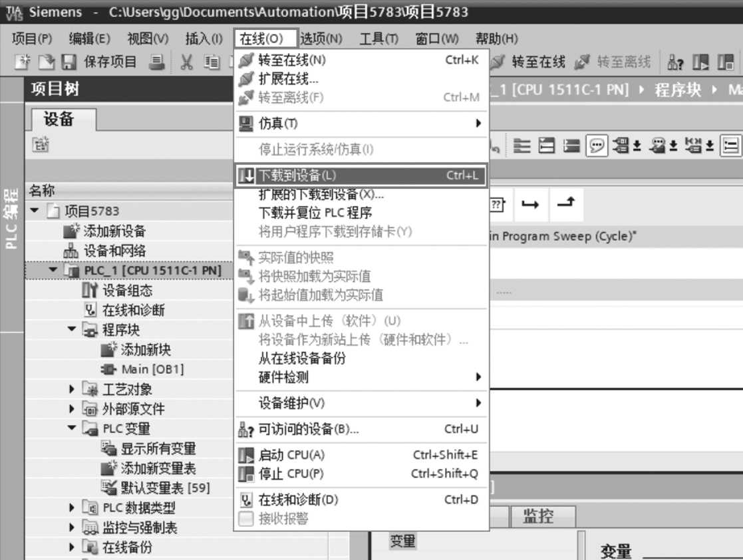This screenshot has height=560, width=743.
Task: Expand the 在线备份 folder
Action: point(72,547)
